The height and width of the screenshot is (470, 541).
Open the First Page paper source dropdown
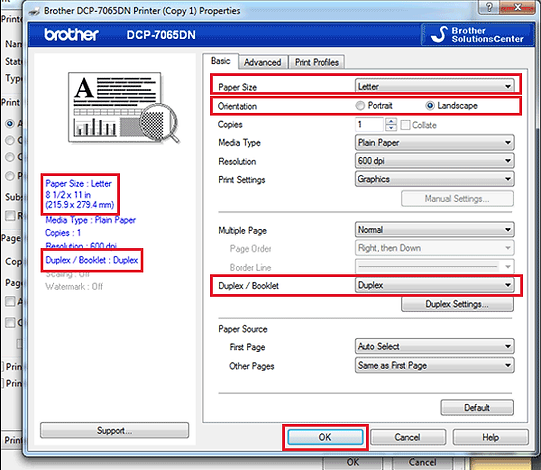pyautogui.click(x=434, y=346)
